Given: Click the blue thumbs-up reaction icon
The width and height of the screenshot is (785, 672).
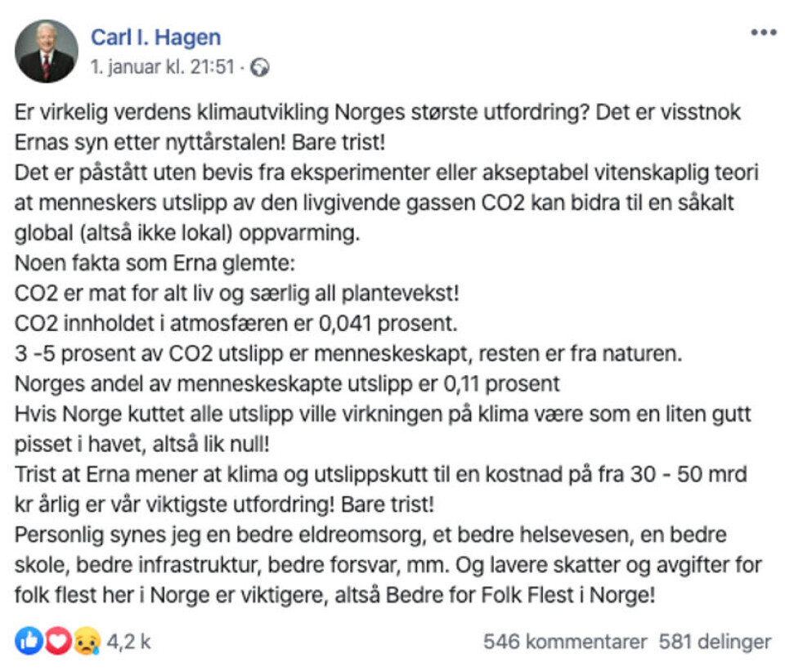Looking at the screenshot, I should (28, 643).
